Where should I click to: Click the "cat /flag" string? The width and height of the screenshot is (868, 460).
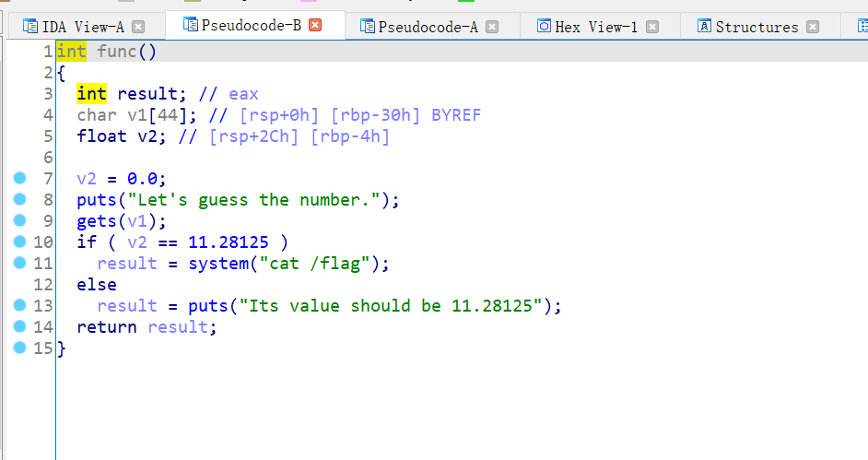[314, 264]
